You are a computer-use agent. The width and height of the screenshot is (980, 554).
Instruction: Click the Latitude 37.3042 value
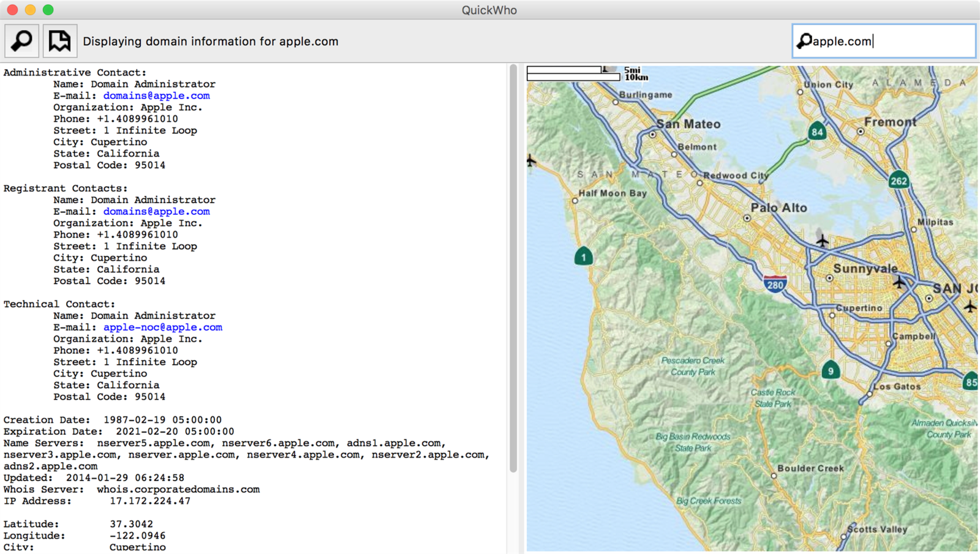131,524
